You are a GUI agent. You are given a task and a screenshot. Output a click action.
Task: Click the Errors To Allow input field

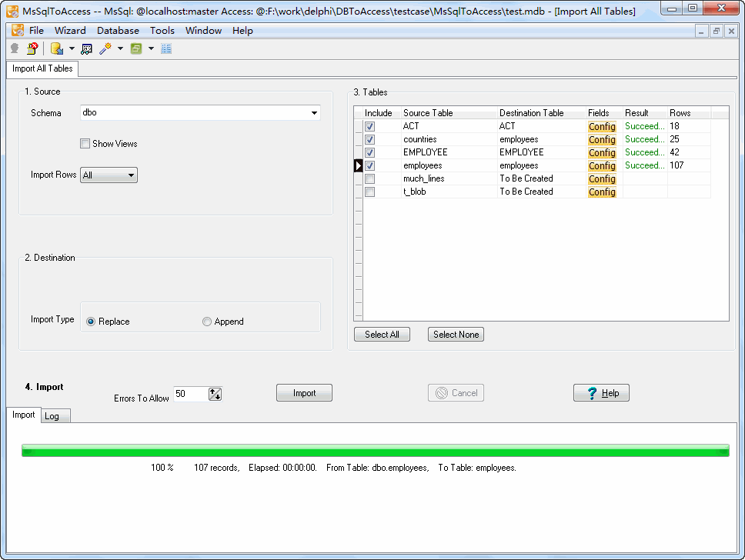point(191,394)
